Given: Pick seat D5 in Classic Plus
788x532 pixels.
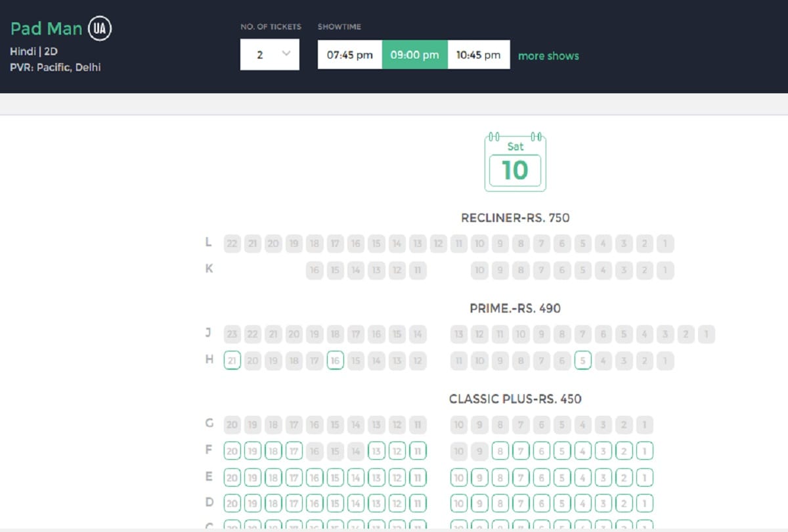Looking at the screenshot, I should point(561,504).
